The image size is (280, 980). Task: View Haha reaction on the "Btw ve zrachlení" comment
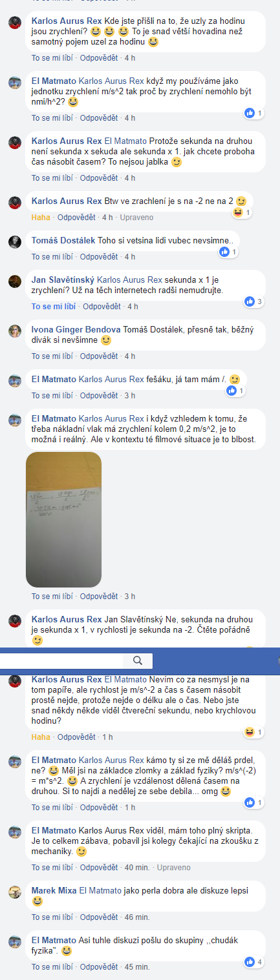[241, 212]
